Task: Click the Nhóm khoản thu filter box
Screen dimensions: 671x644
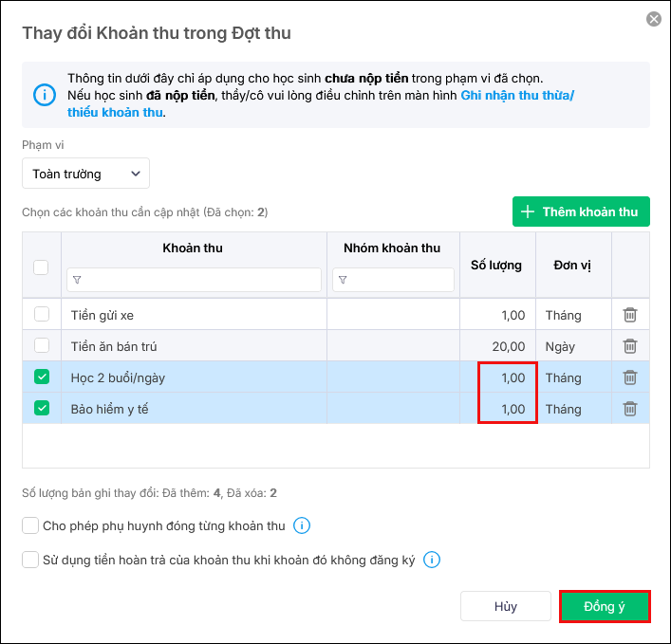Action: tap(393, 280)
